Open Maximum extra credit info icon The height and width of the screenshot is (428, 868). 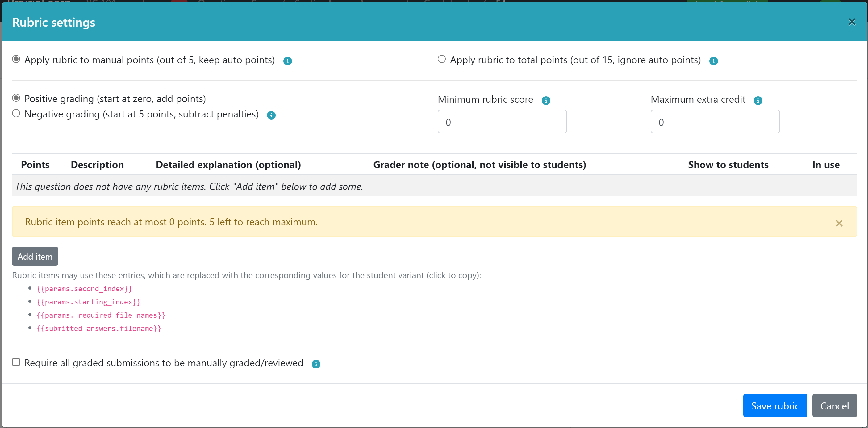(758, 100)
